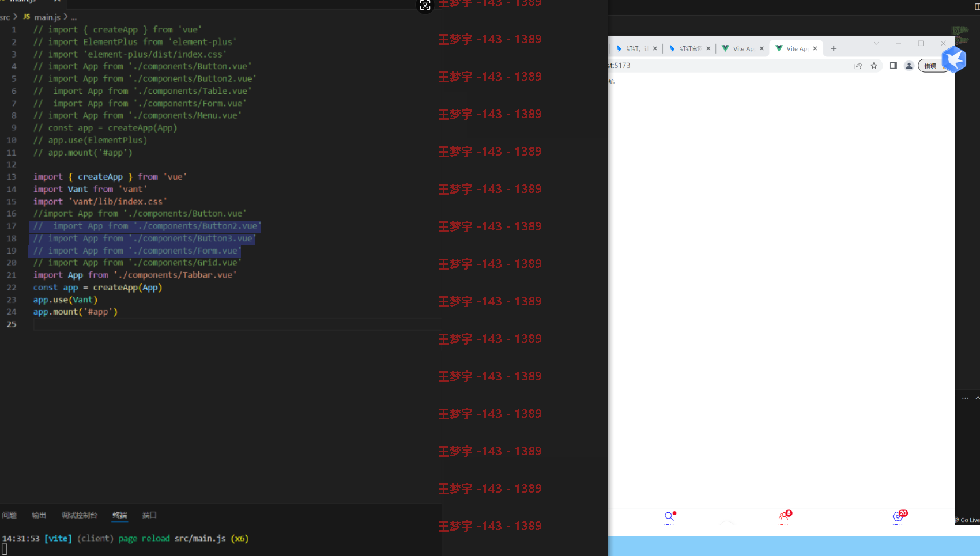Click the translate/screenshot icon at the editor top
Viewport: 980px width, 556px height.
[x=425, y=6]
